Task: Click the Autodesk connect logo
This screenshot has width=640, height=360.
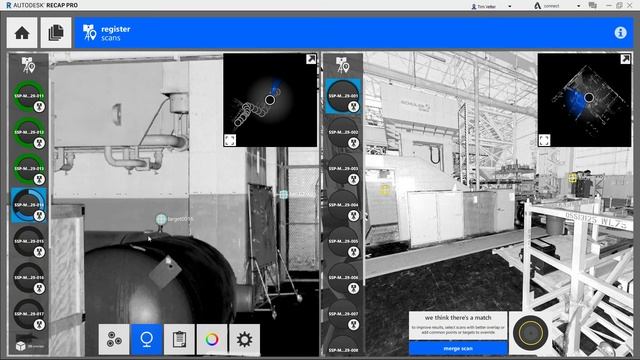Action: (x=538, y=6)
